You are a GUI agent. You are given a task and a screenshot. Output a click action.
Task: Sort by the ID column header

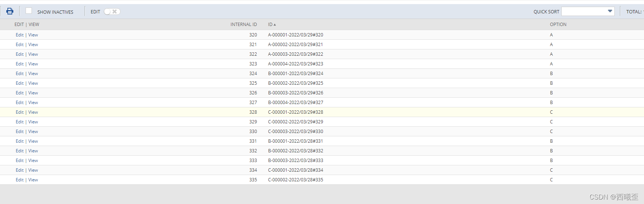click(x=272, y=25)
